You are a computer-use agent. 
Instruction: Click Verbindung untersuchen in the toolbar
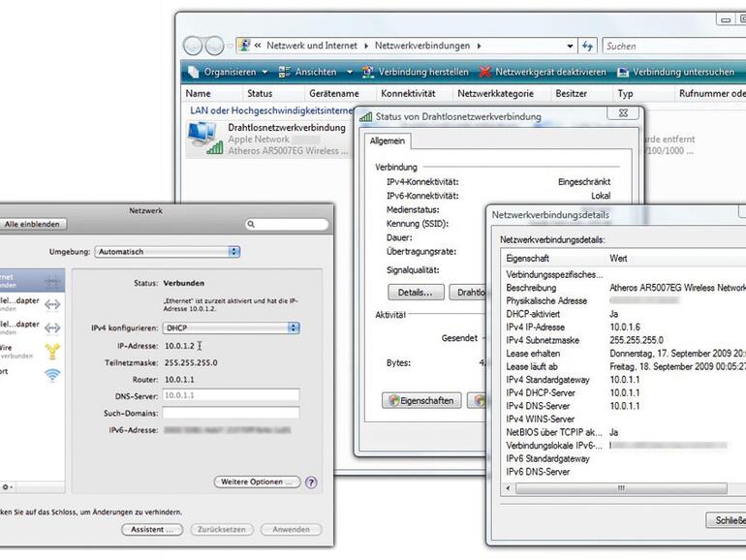(675, 72)
